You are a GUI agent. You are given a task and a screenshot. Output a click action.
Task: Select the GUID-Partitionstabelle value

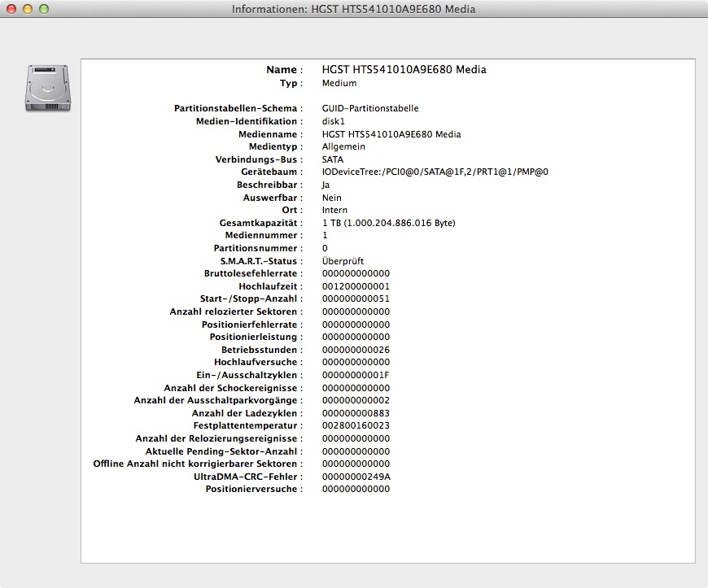[x=370, y=108]
